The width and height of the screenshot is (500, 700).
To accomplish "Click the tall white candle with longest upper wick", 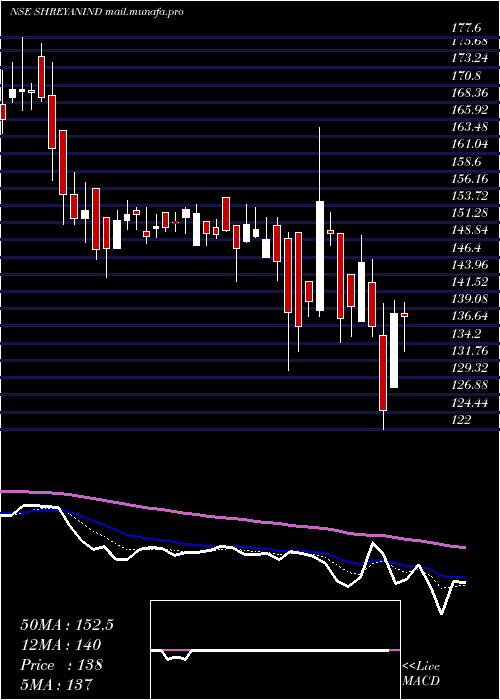I will click(320, 256).
